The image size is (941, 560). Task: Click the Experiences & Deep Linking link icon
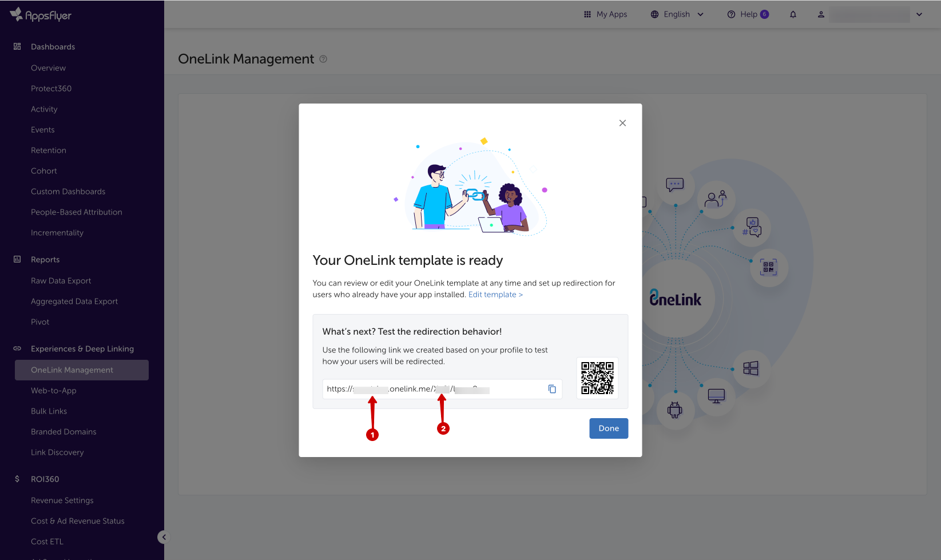pos(17,348)
